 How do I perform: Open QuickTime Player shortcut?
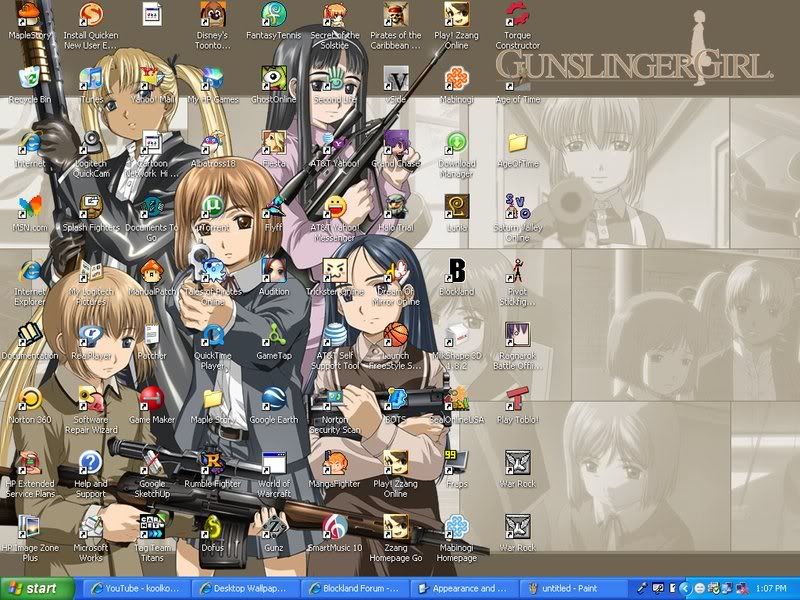tap(213, 335)
